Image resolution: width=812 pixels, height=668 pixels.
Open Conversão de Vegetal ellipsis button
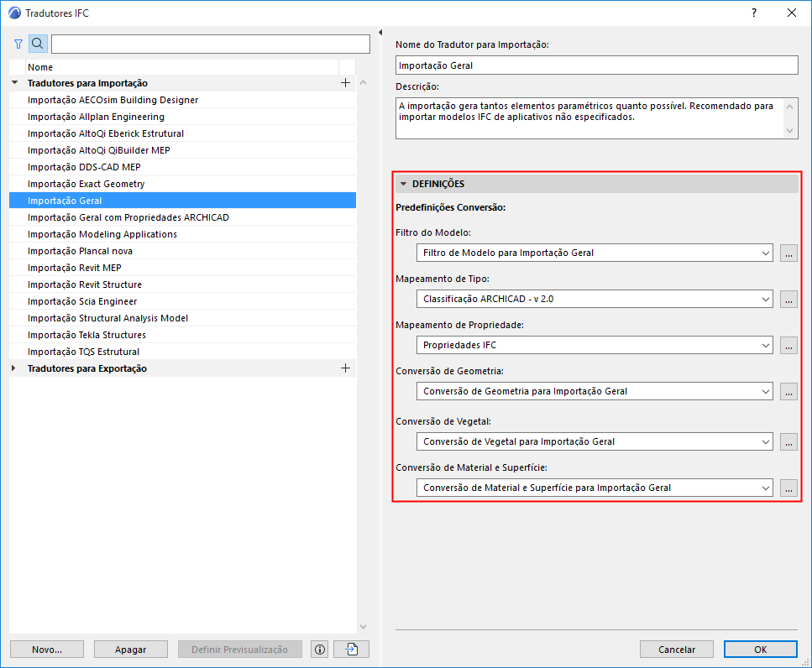coord(788,442)
